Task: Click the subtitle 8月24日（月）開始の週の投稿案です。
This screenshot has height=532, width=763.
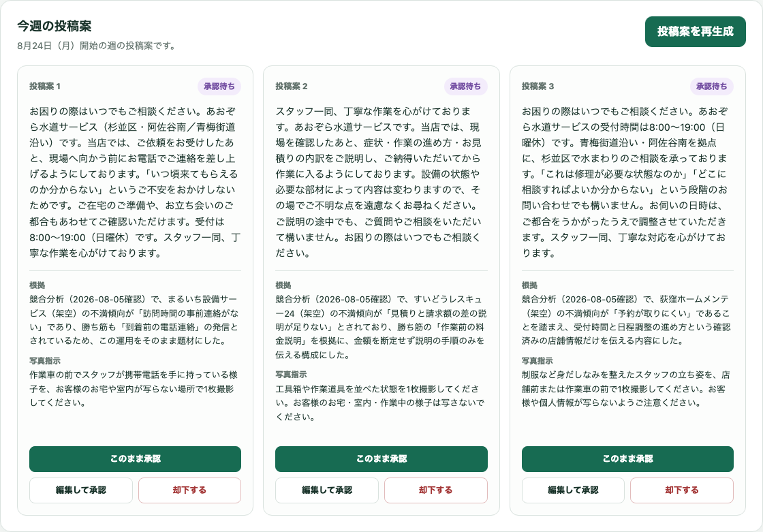Action: 96,46
